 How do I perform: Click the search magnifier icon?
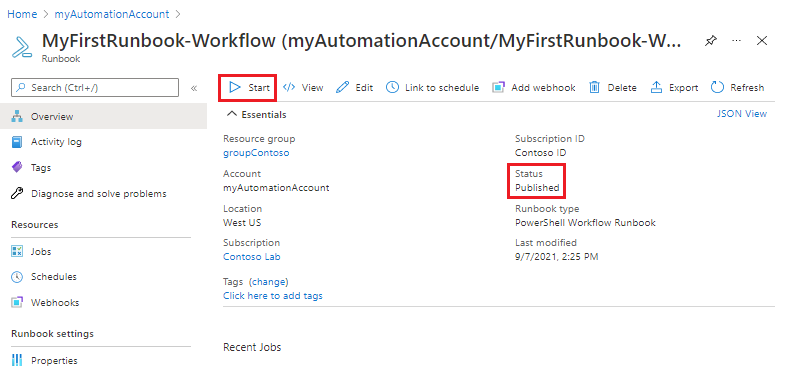tap(21, 88)
